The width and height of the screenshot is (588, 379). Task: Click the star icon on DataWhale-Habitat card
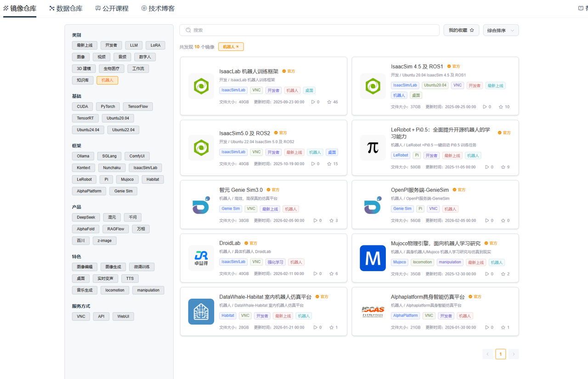tap(331, 328)
